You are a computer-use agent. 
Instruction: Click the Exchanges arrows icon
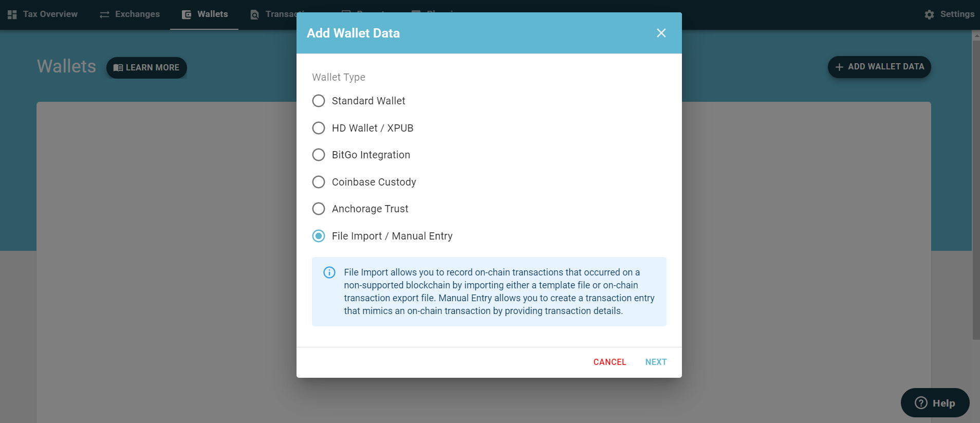104,14
